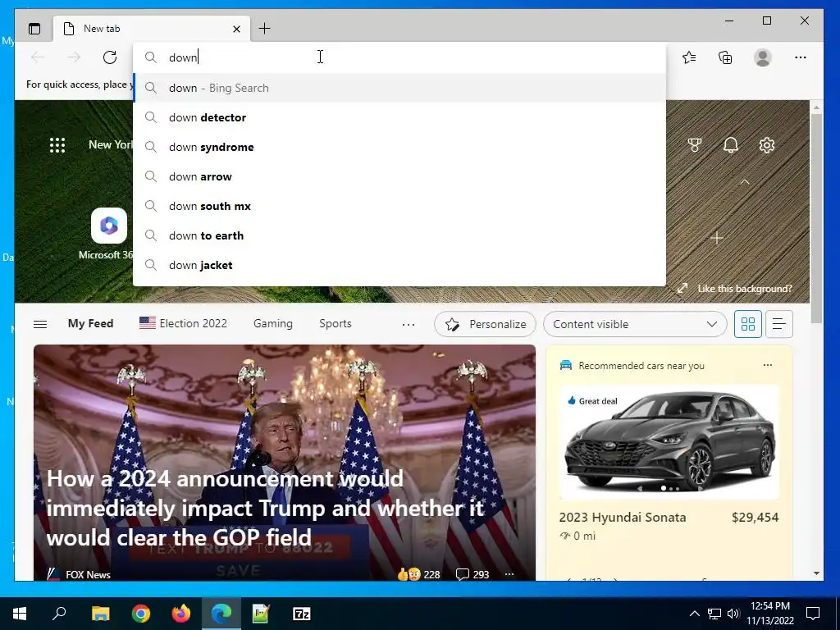Viewport: 840px width, 630px height.
Task: Open the 293 comments on article
Action: point(472,574)
